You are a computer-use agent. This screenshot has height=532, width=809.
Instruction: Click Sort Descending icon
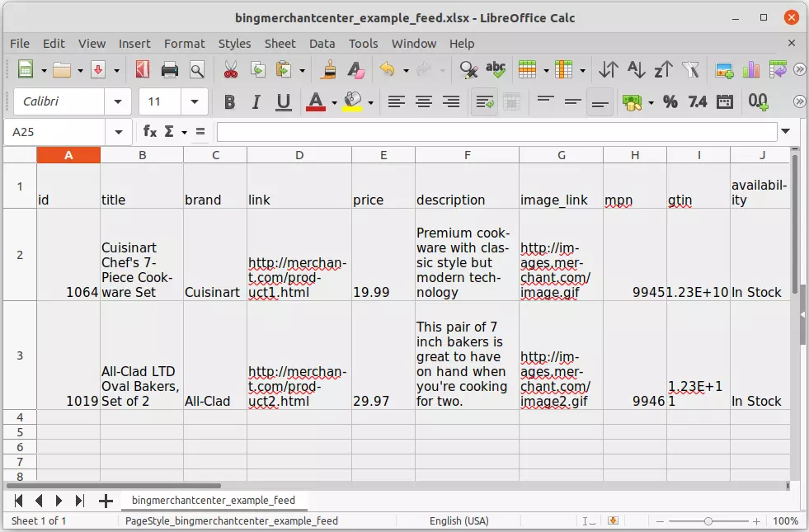pos(663,69)
